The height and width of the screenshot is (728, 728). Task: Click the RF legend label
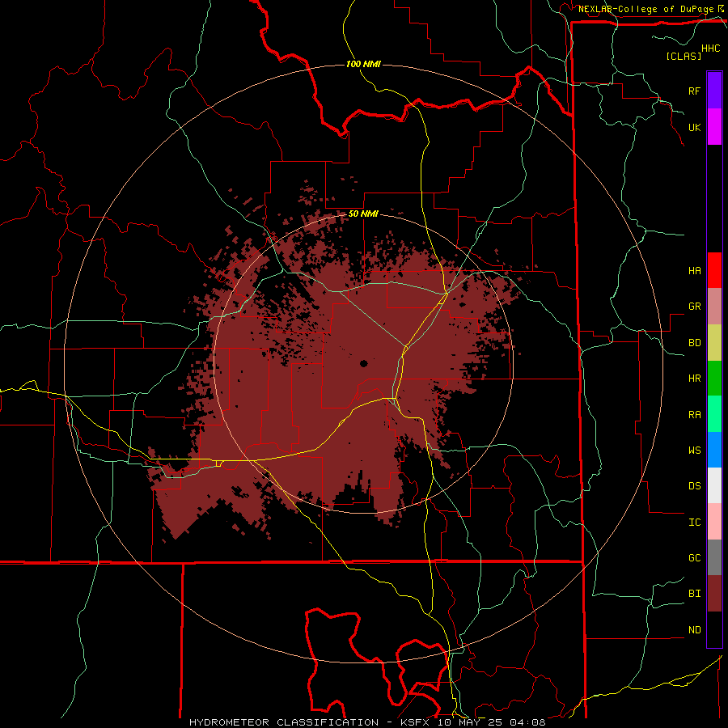tap(694, 91)
